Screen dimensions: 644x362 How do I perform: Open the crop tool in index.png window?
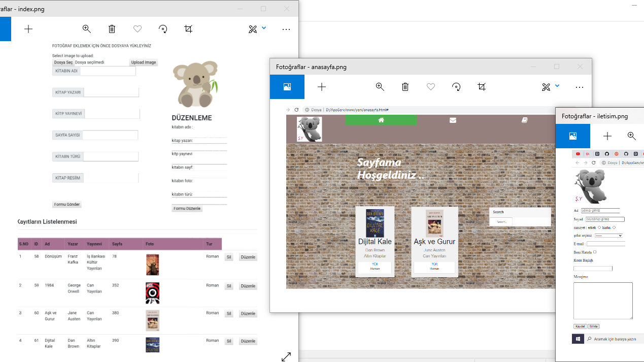pyautogui.click(x=188, y=29)
